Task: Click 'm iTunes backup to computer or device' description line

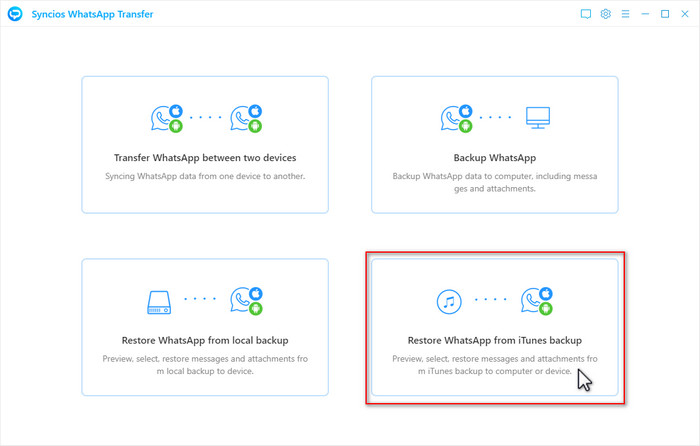Action: (x=495, y=371)
